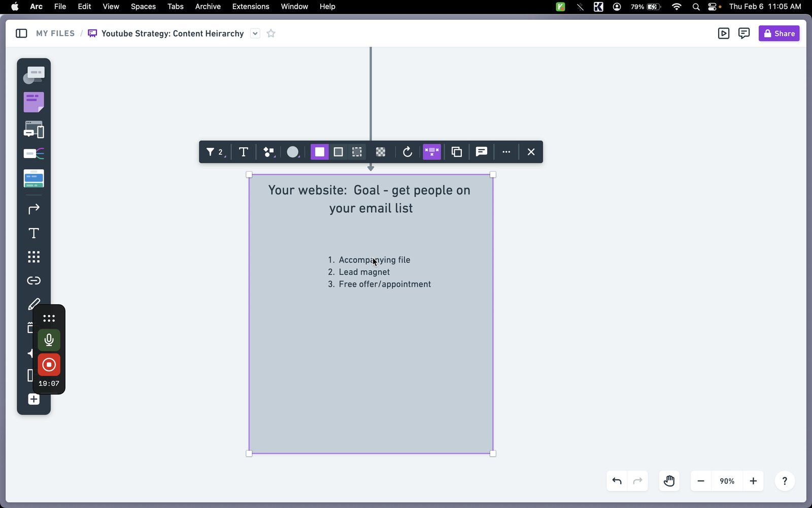Select the wireframe devices tool
The width and height of the screenshot is (812, 508).
pos(33,130)
